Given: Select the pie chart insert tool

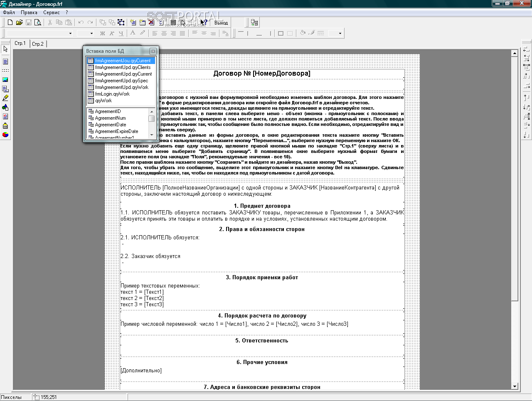Looking at the screenshot, I should 5,135.
